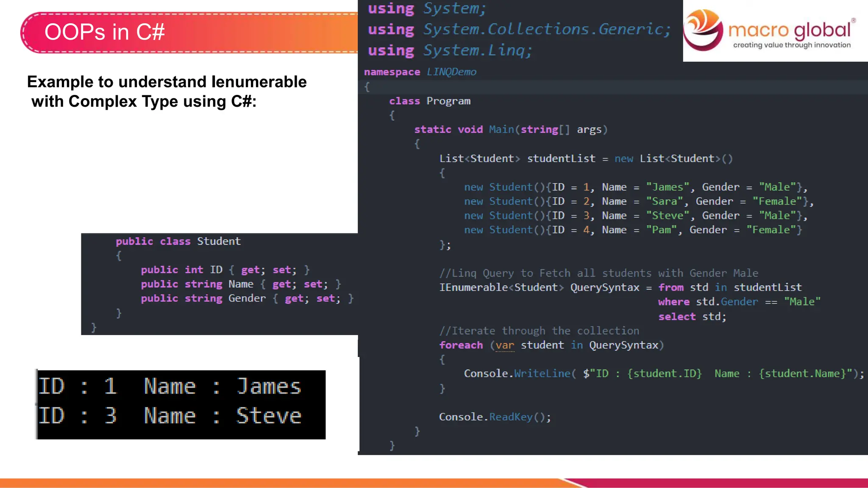Click the 'public string Gender' property line
The width and height of the screenshot is (868, 488).
tap(247, 299)
